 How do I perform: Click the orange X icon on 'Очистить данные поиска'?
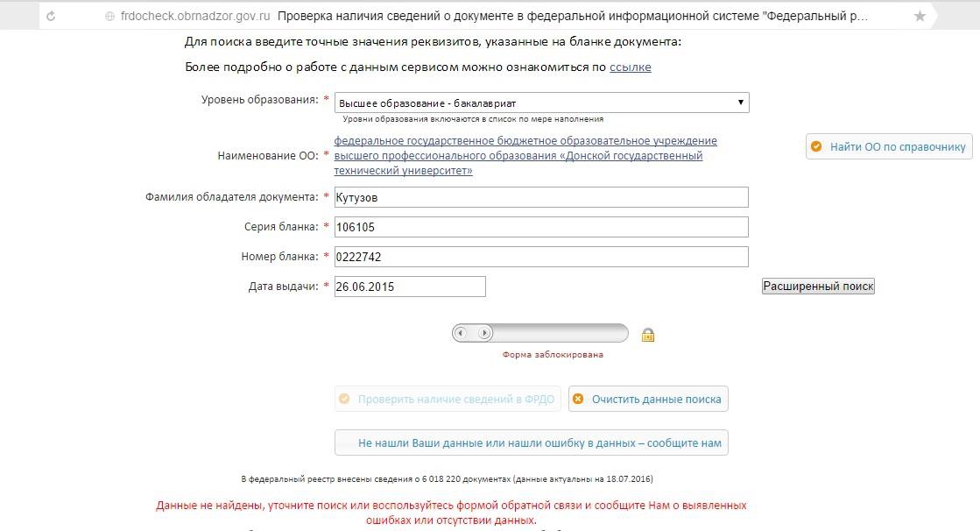(578, 399)
